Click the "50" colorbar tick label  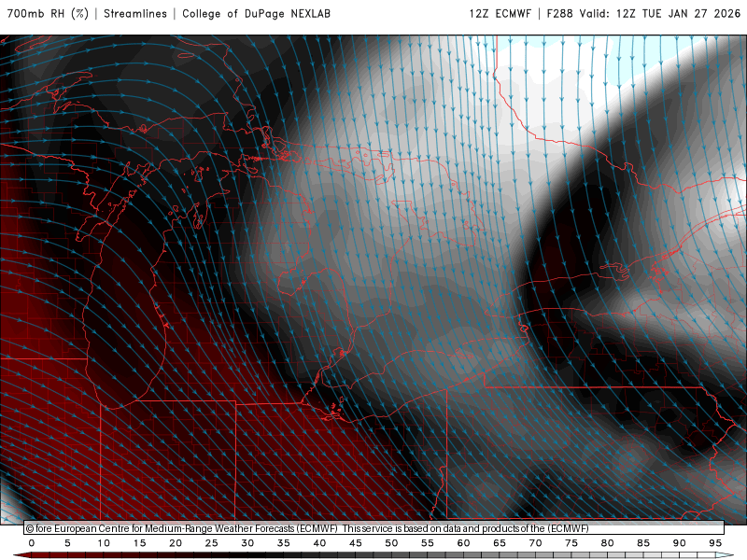click(x=391, y=543)
